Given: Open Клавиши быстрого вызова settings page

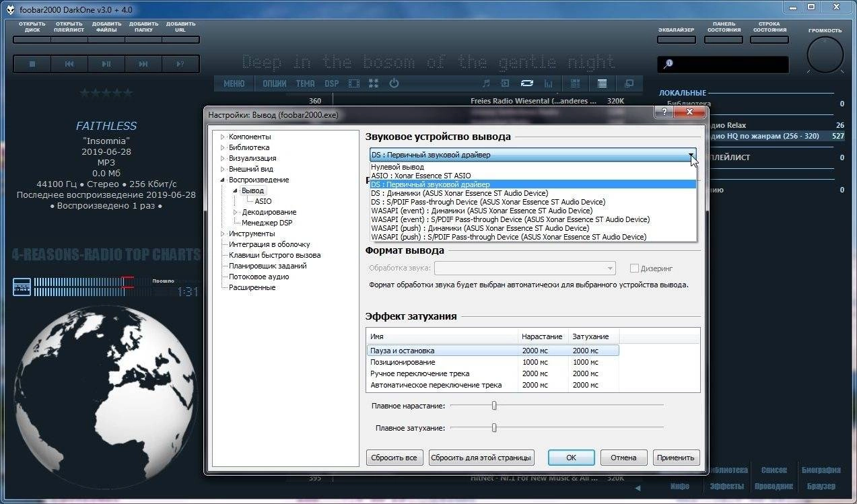Looking at the screenshot, I should (275, 255).
